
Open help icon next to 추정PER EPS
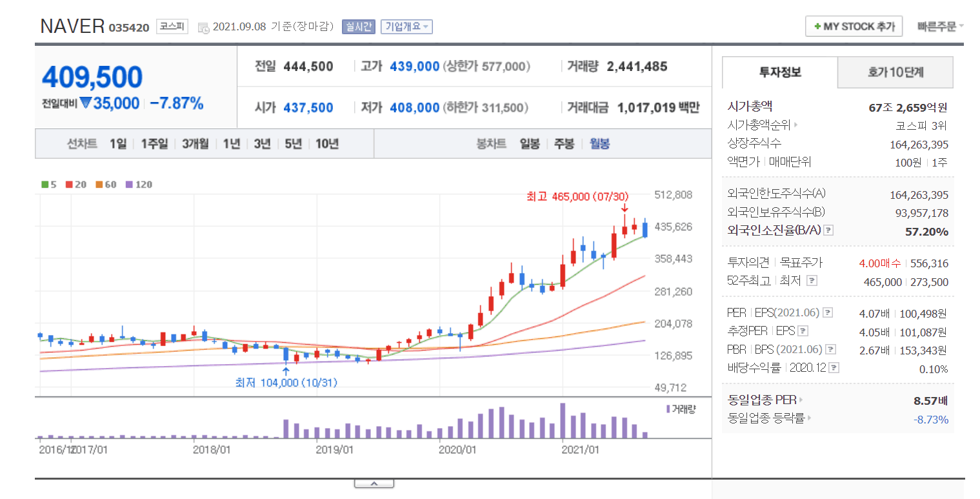coord(803,331)
